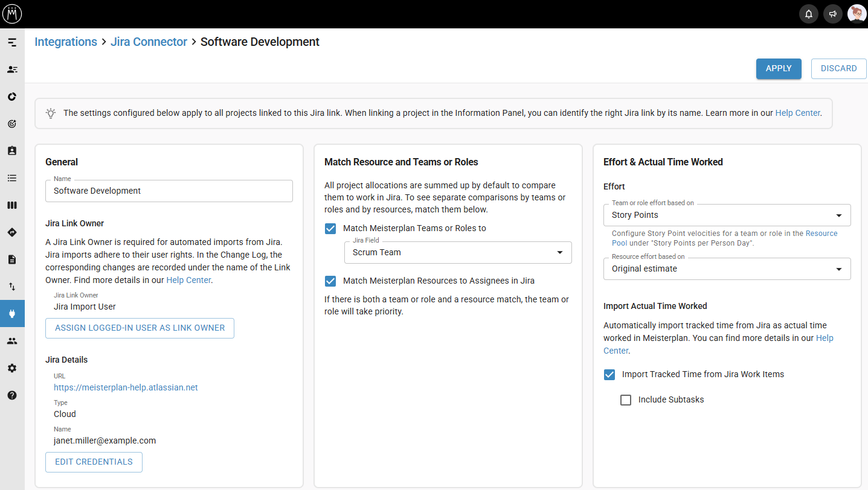Click the DISCARD button
The image size is (868, 490).
pos(839,69)
